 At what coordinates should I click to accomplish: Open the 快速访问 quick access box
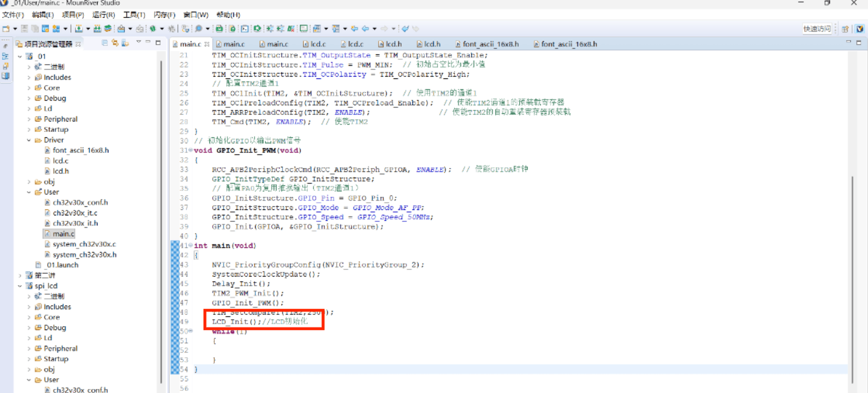(x=817, y=29)
